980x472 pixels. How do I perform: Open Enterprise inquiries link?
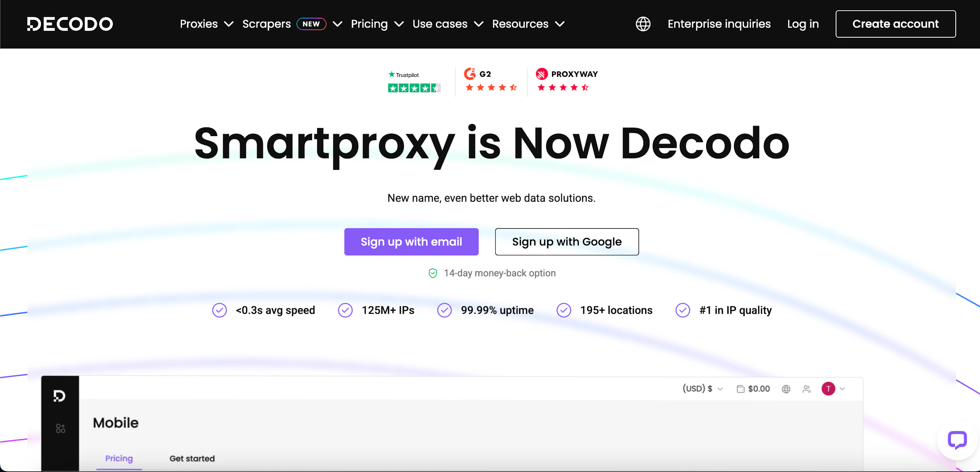pyautogui.click(x=719, y=24)
